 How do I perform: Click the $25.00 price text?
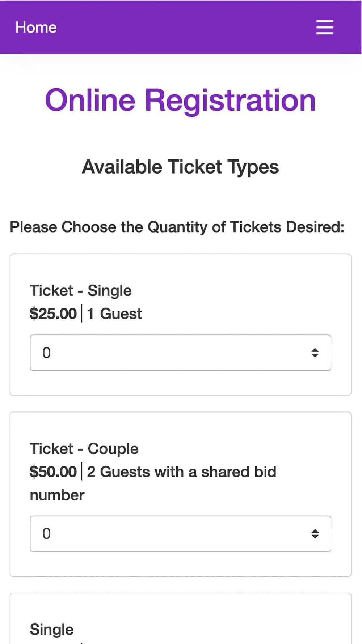coord(53,314)
